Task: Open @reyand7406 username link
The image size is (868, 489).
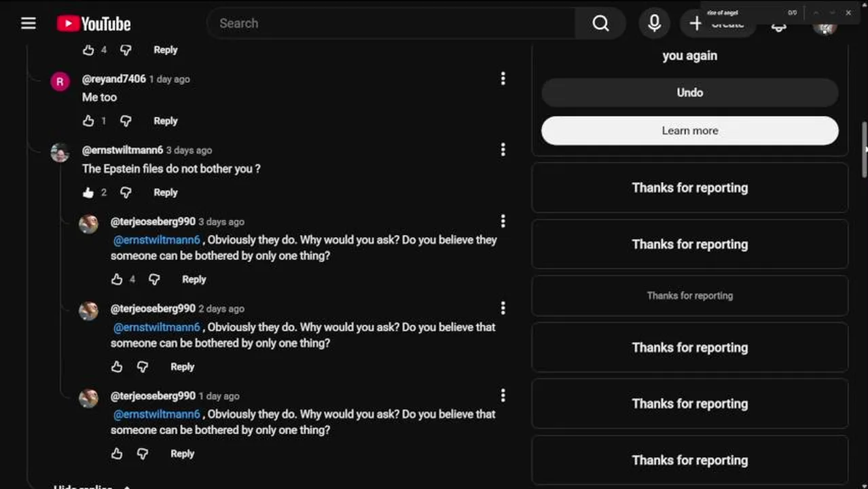Action: tap(113, 79)
